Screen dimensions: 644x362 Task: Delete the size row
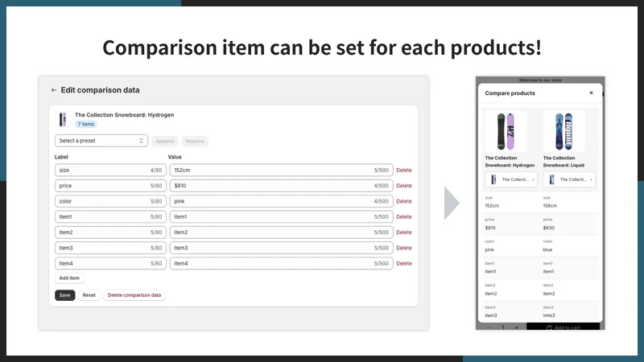[x=404, y=170]
